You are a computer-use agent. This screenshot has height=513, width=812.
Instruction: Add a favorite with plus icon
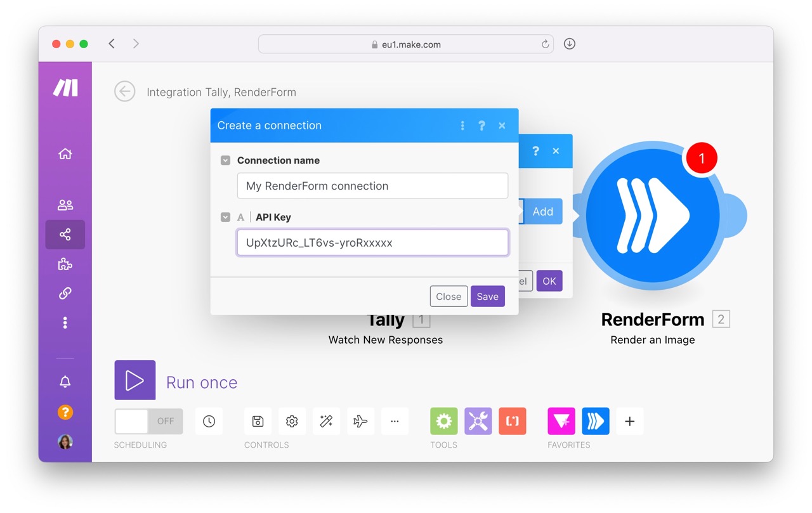[630, 421]
